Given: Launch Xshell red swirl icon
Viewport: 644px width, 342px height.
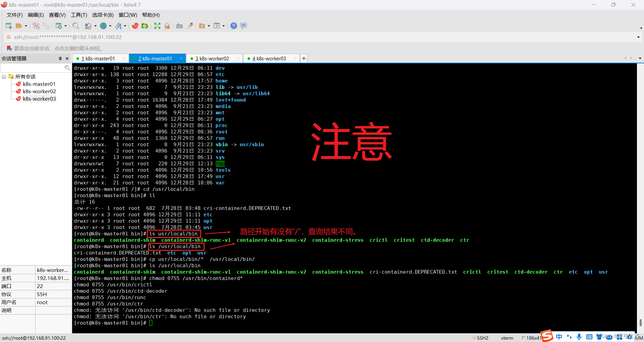Looking at the screenshot, I should (135, 26).
